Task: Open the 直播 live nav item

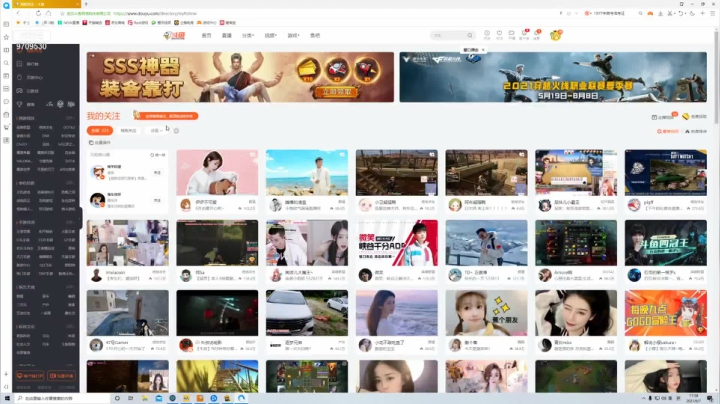Action: (227, 35)
